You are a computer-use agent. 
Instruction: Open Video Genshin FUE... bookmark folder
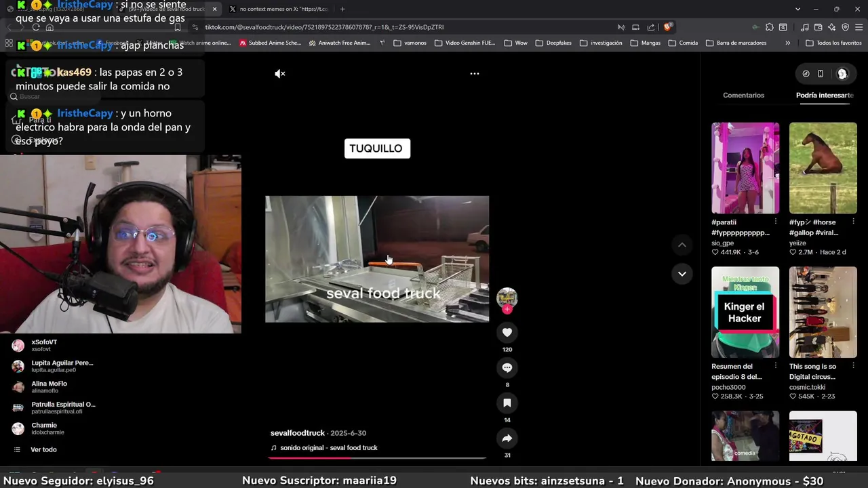point(465,43)
